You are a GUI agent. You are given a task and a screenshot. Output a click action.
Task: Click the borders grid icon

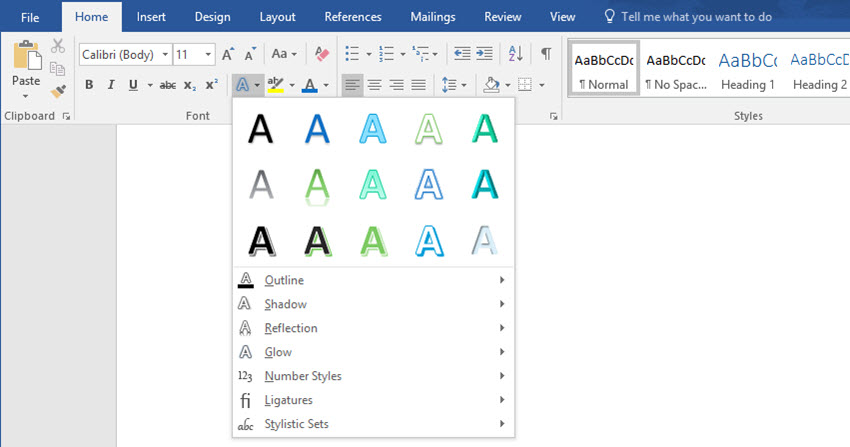click(x=525, y=85)
